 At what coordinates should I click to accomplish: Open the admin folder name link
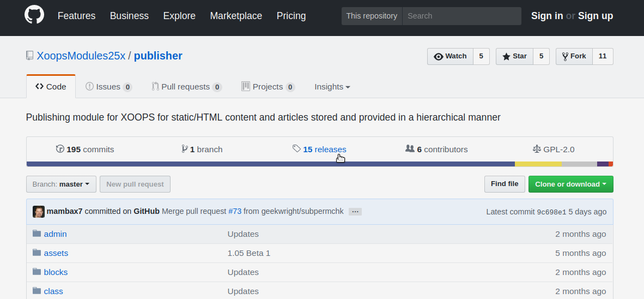56,234
